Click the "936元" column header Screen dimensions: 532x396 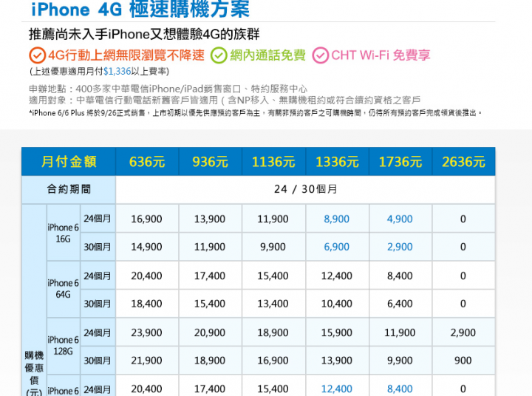coord(211,162)
